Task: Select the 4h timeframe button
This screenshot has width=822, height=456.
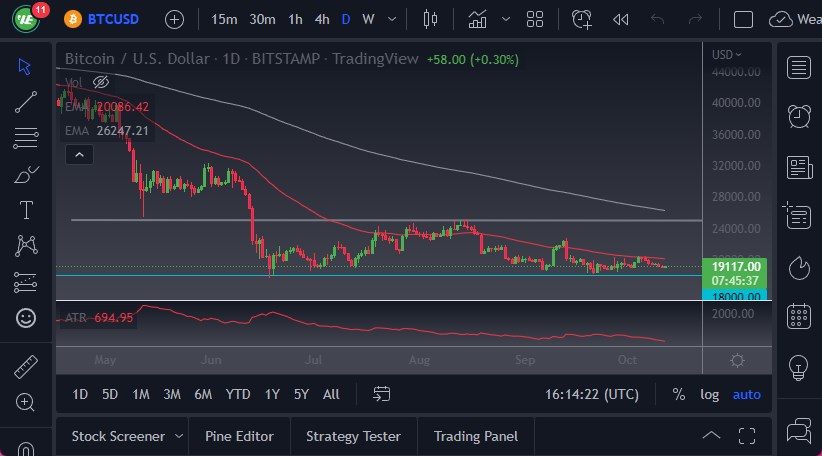Action: [x=321, y=19]
